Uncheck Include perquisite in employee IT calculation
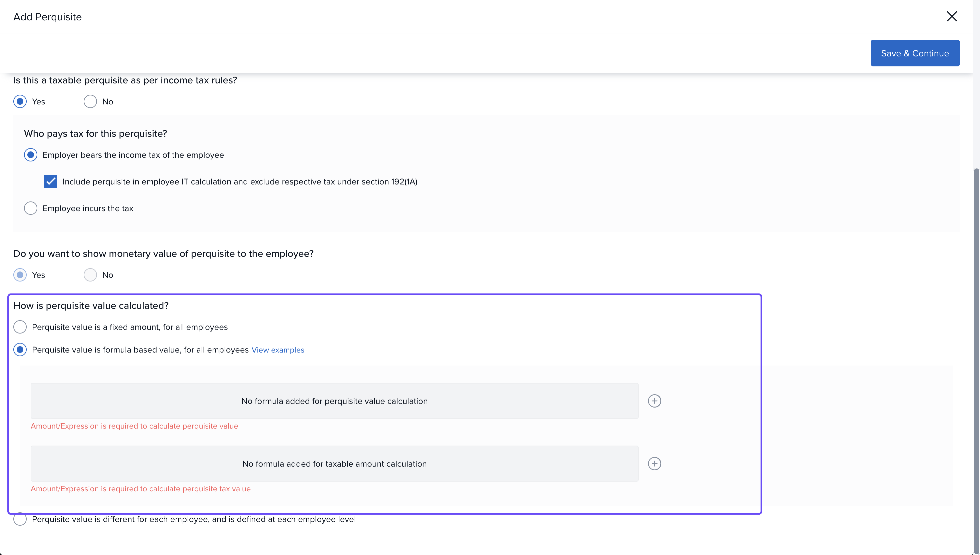This screenshot has height=555, width=980. tap(50, 181)
